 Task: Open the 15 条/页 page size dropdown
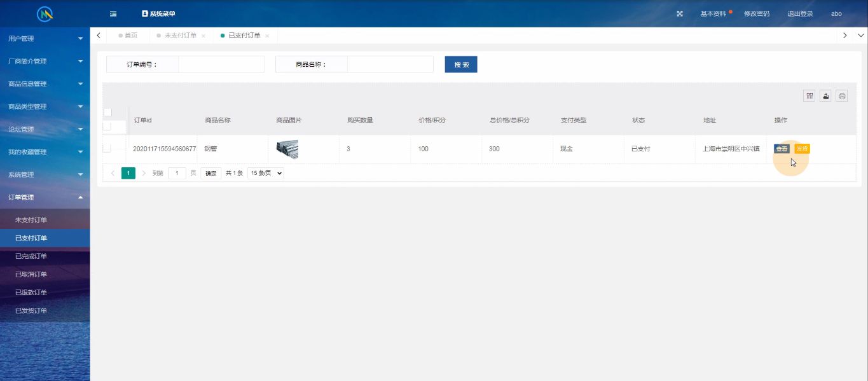point(266,173)
